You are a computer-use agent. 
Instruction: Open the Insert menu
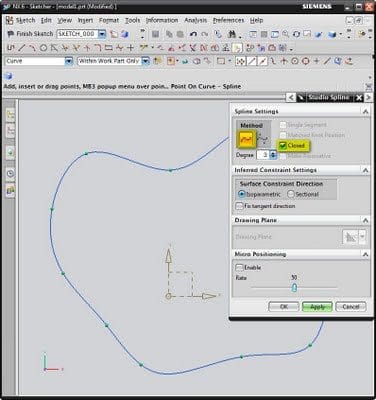pos(85,20)
